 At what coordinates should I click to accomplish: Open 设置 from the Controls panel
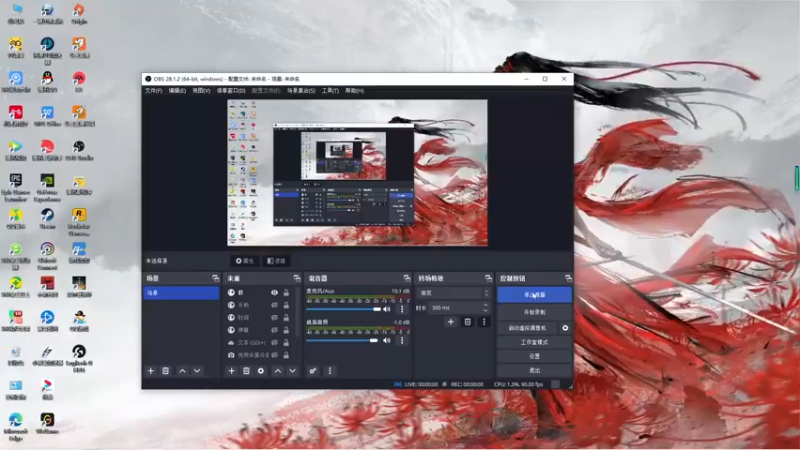tap(534, 356)
